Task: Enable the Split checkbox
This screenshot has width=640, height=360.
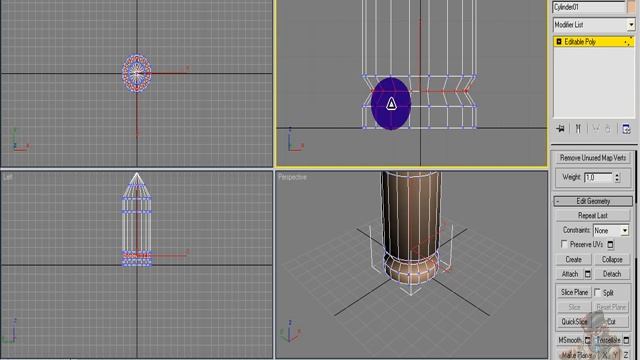Action: [x=597, y=292]
